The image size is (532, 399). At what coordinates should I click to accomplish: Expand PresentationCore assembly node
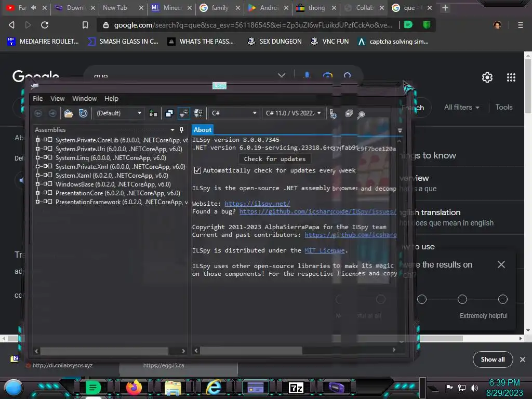point(37,193)
